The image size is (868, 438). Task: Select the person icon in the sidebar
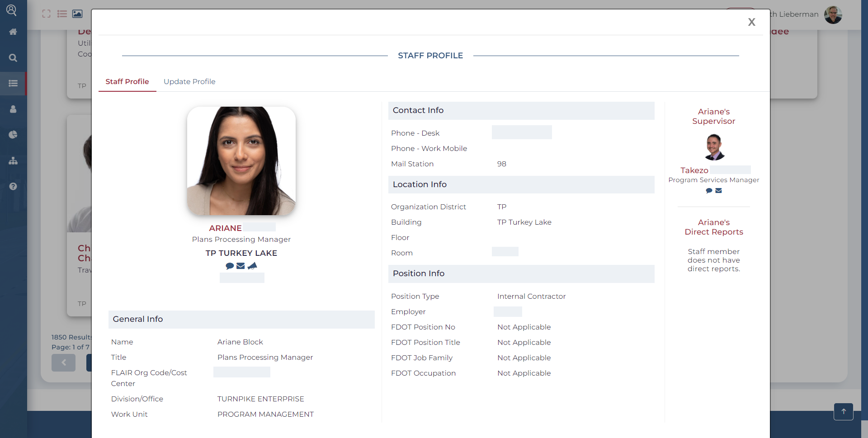tap(13, 109)
